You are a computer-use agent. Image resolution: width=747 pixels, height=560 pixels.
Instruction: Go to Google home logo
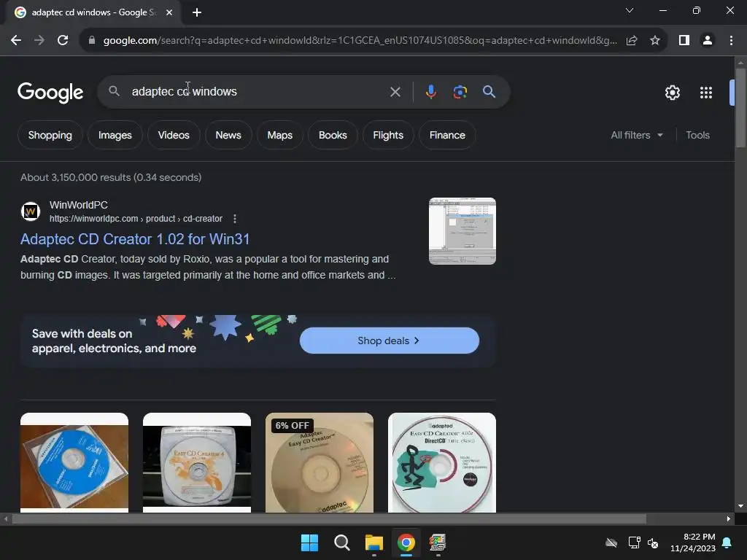coord(50,93)
